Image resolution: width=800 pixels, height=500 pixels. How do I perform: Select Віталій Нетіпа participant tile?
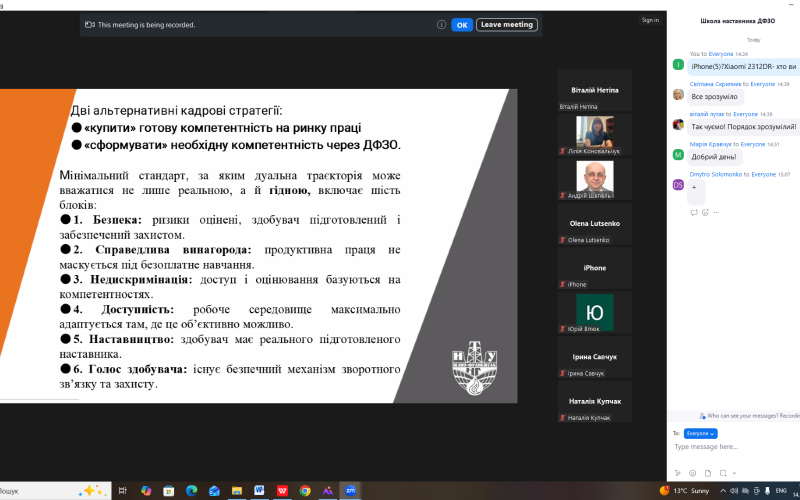tap(594, 90)
